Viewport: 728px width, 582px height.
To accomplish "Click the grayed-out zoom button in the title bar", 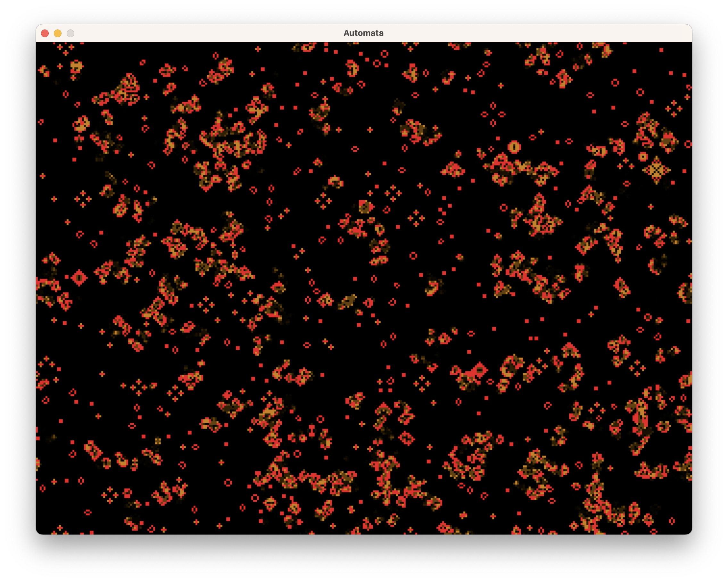I will coord(70,33).
